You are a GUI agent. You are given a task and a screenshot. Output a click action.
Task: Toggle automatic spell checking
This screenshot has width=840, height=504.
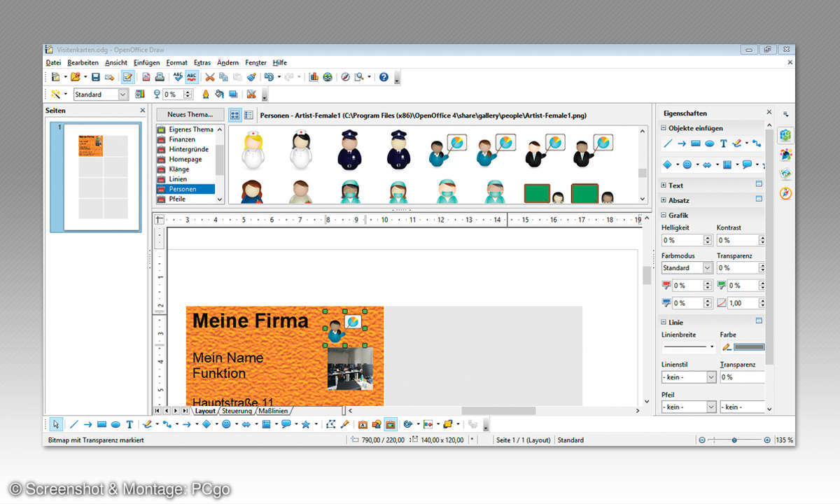coord(191,77)
